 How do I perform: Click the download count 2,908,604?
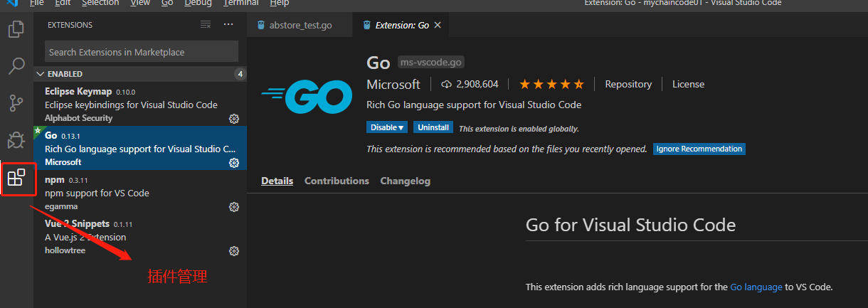click(x=470, y=84)
